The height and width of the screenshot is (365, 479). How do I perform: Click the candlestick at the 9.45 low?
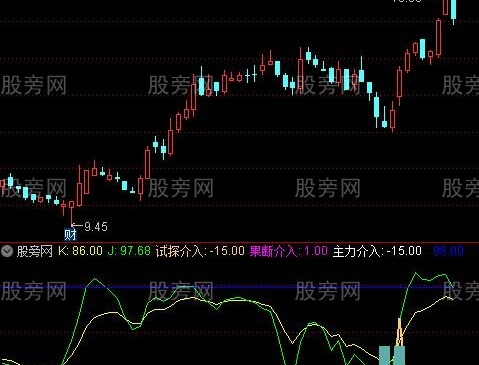point(71,213)
